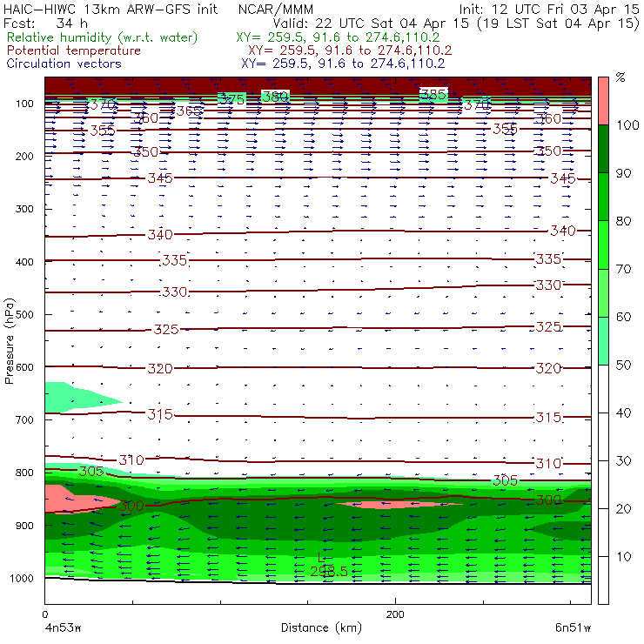Screen dimensions: 644x644
Task: Select the "Fcst: 34 h" forecast text
Action: point(45,23)
